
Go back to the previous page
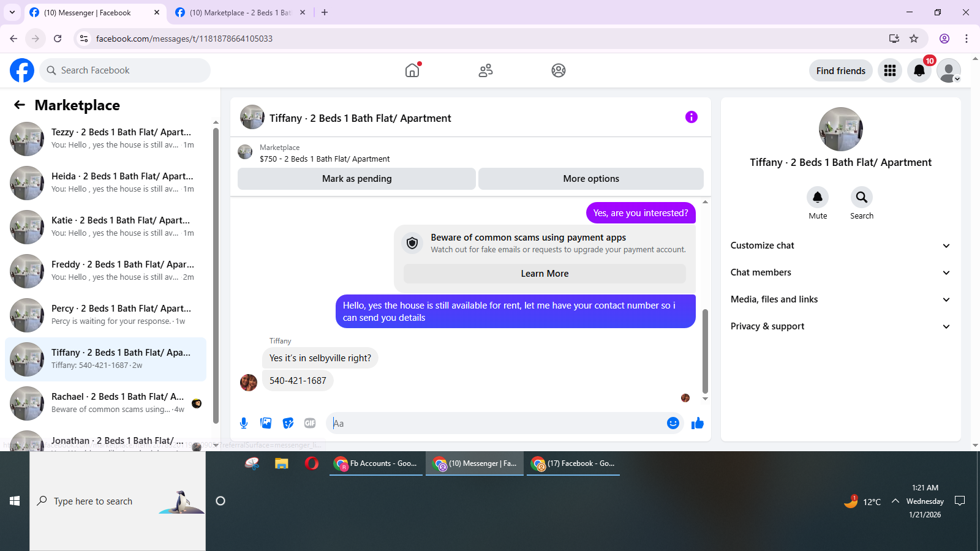click(13, 39)
